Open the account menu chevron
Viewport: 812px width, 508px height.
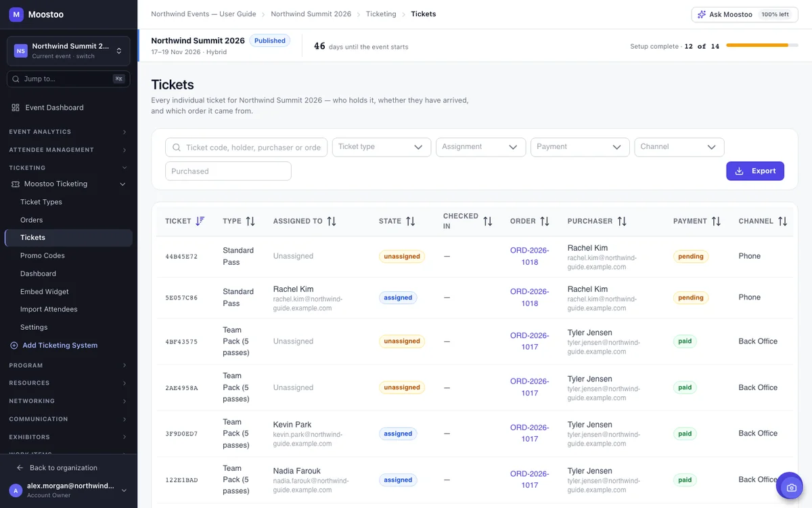(x=124, y=490)
